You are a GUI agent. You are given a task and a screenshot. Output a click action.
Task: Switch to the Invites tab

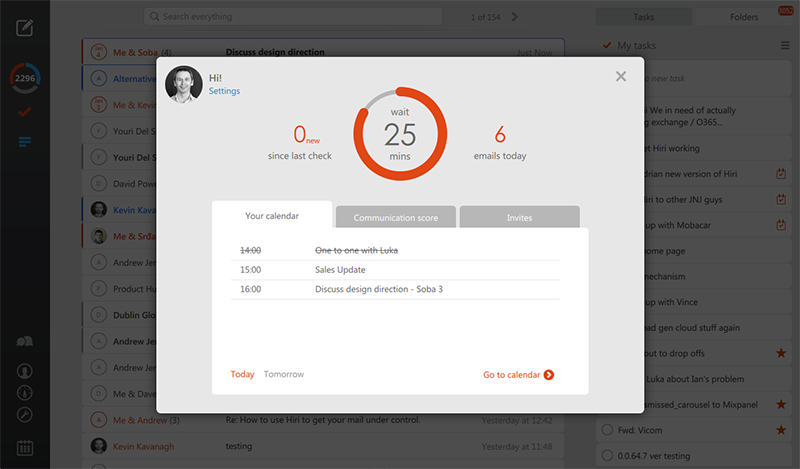519,217
